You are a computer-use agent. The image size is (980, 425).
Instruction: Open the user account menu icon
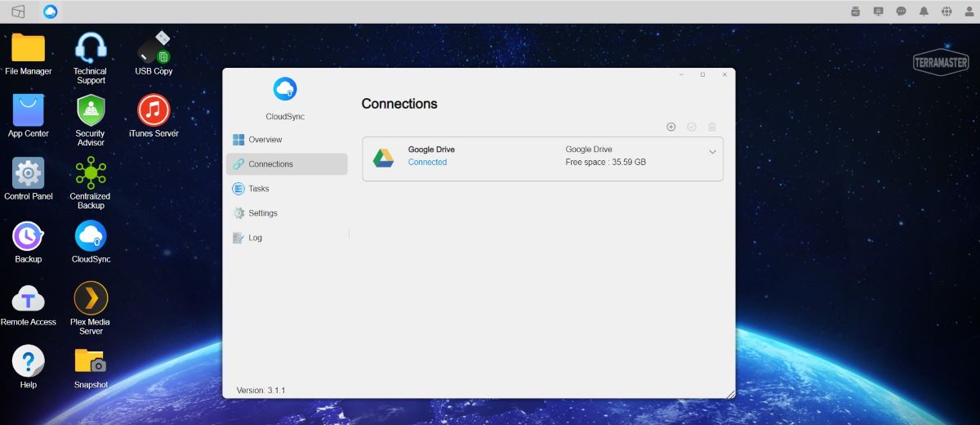coord(969,11)
